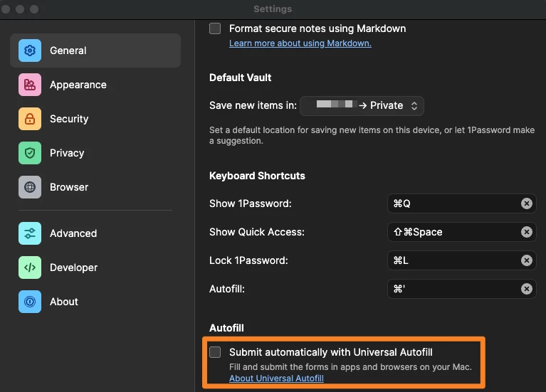
Task: Go to Security settings
Action: (x=95, y=119)
